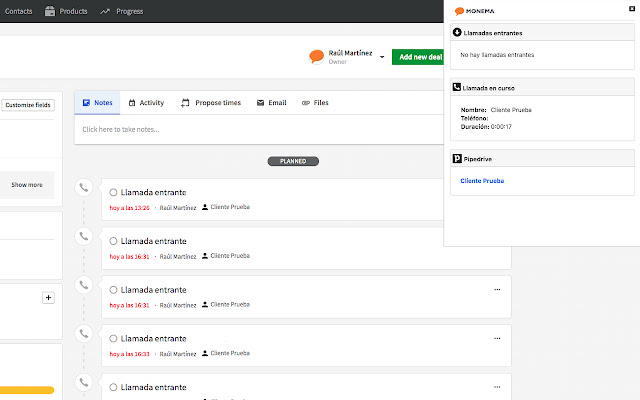Close the Monema panel
Image resolution: width=640 pixels, height=400 pixels.
(632, 9)
